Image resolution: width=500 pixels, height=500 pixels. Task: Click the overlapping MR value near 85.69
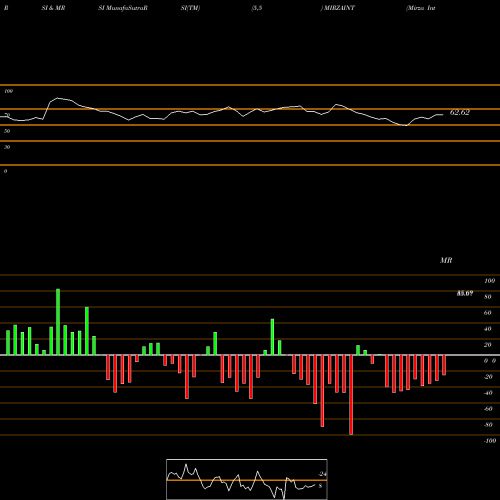pyautogui.click(x=465, y=293)
